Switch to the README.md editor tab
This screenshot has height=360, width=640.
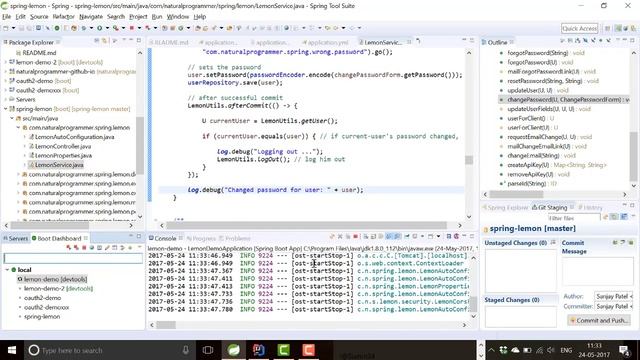(169, 42)
